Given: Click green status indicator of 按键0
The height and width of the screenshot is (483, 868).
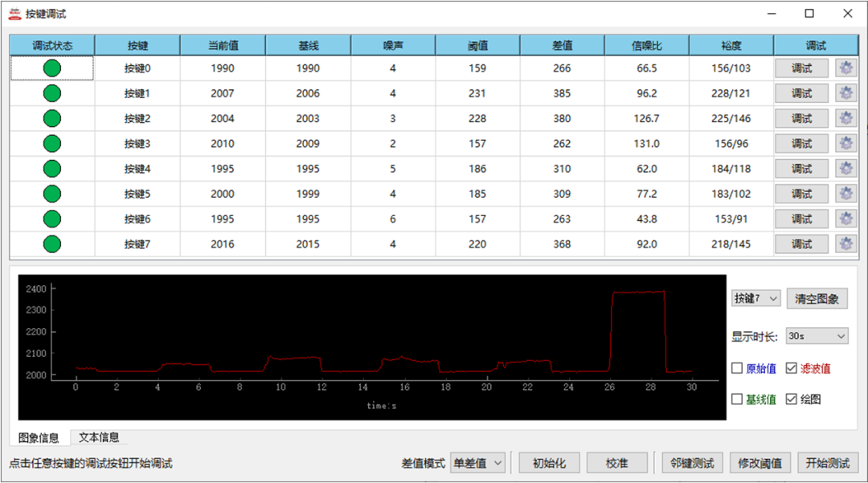Looking at the screenshot, I should [52, 68].
